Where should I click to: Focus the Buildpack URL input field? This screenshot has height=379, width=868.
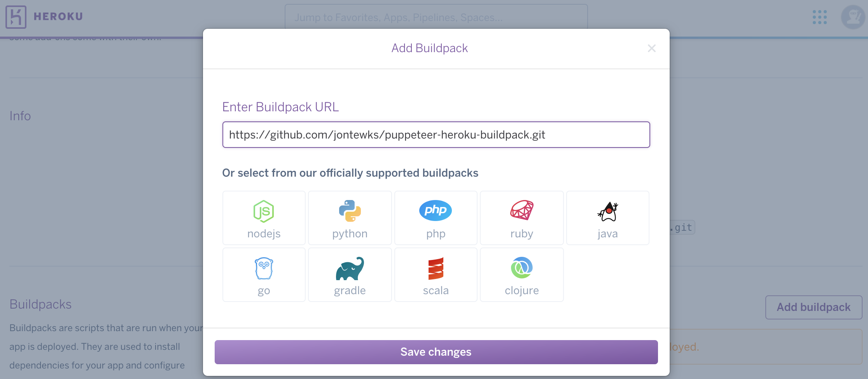(436, 135)
